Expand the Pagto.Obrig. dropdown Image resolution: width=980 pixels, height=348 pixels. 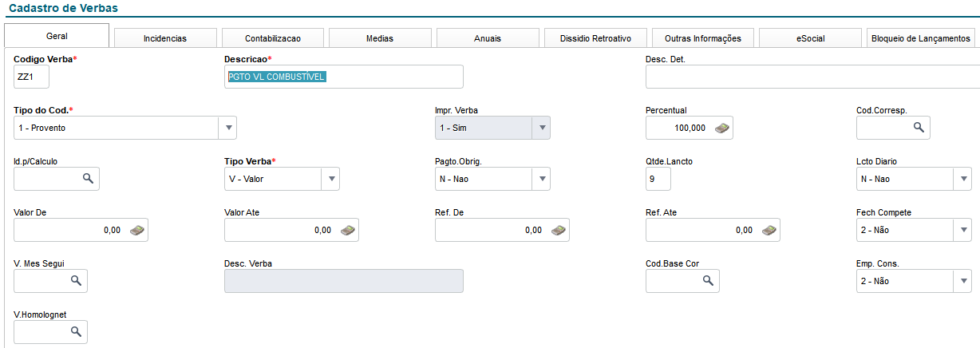tap(541, 179)
